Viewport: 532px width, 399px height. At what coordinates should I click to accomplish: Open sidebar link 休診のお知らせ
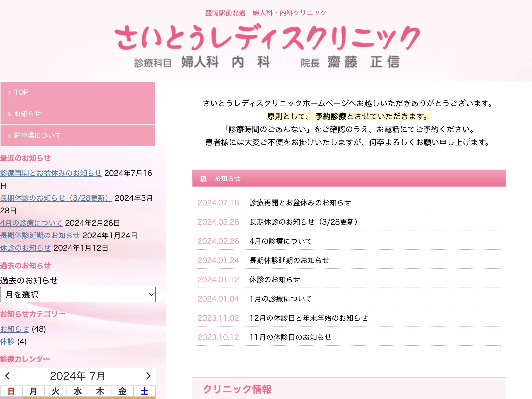(x=25, y=248)
